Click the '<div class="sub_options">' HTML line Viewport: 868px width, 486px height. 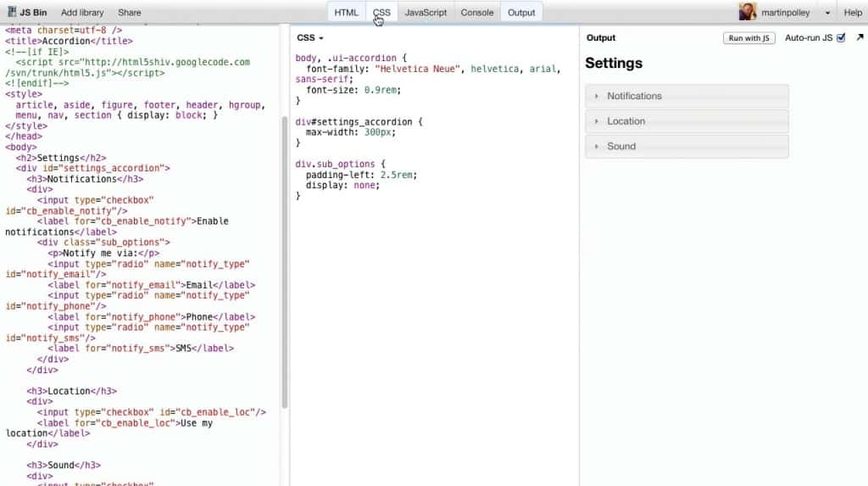coord(103,243)
